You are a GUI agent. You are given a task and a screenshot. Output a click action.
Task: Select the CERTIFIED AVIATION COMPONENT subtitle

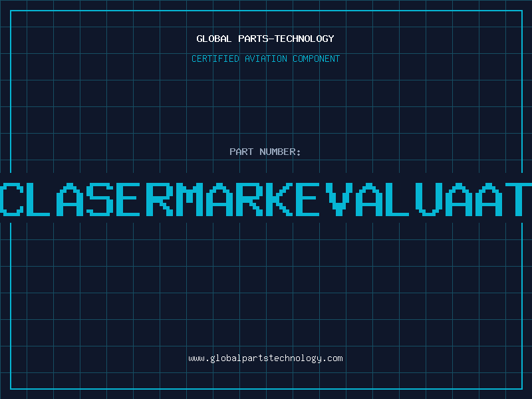[265, 59]
